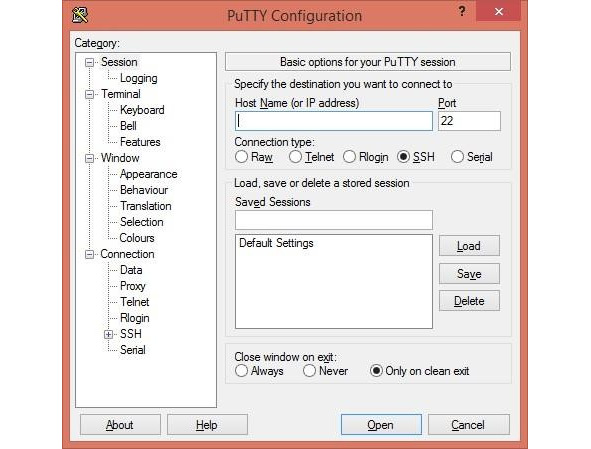Open Logging category
Viewport: 591px width, 449px height.
pos(139,78)
